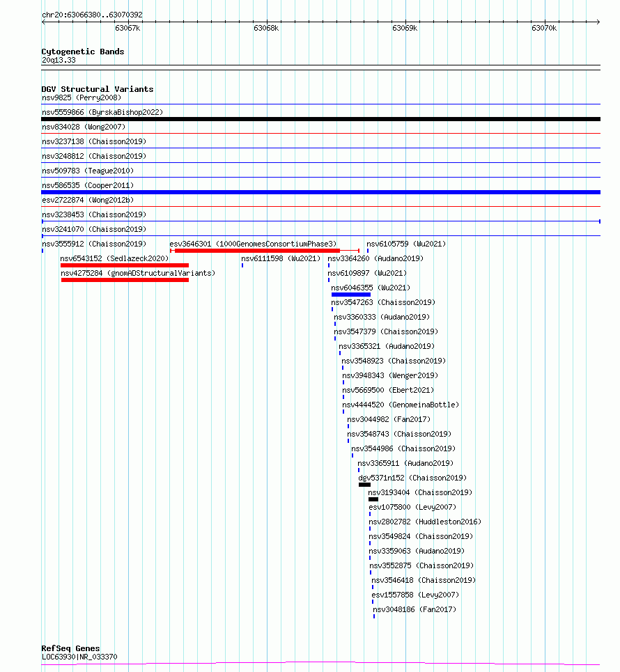Click the 20q13.33 cytogenetic band label

pyautogui.click(x=59, y=60)
